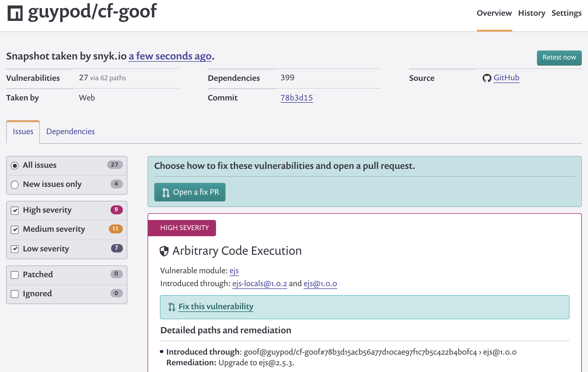Viewport: 588px width, 372px height.
Task: Enable the Patched filter checkbox
Action: point(15,275)
